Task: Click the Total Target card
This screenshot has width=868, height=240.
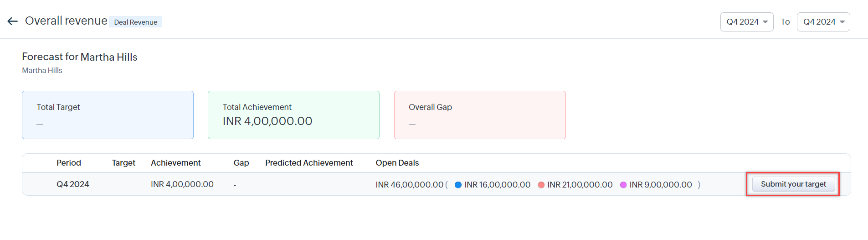Action: coord(108,115)
